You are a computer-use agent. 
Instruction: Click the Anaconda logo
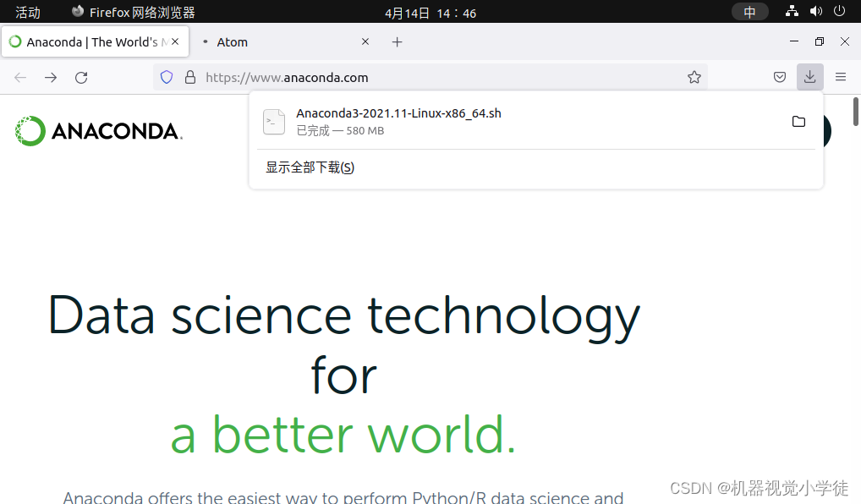pos(99,131)
